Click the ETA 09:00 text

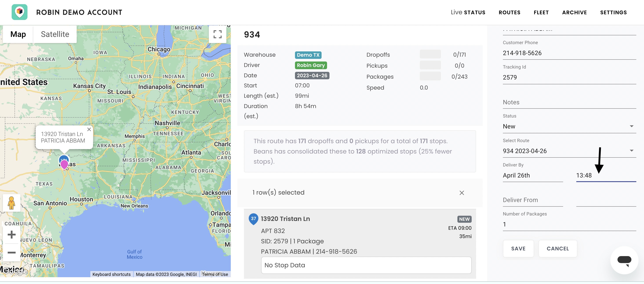[460, 228]
